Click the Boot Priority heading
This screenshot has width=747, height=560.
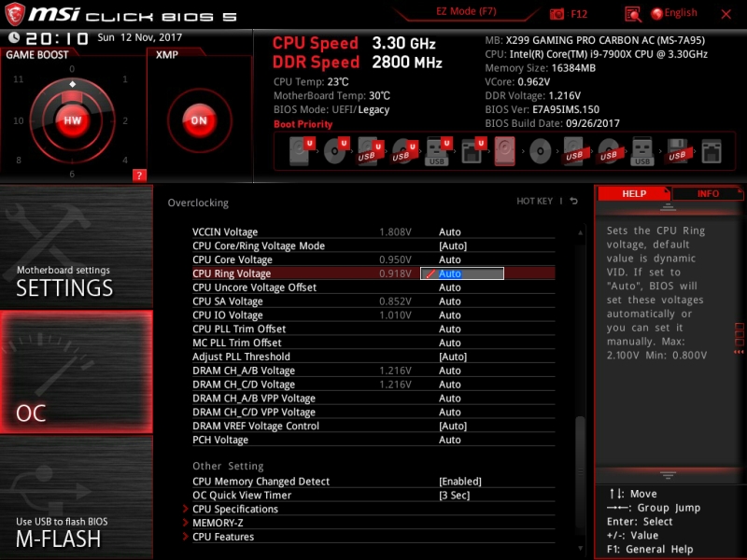(x=303, y=124)
